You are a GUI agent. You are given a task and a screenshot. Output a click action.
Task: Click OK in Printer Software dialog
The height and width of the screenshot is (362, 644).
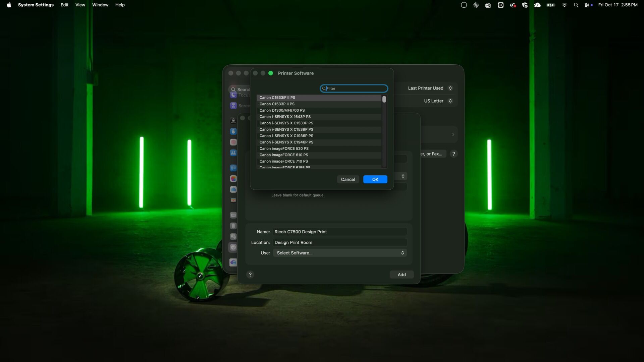click(375, 179)
